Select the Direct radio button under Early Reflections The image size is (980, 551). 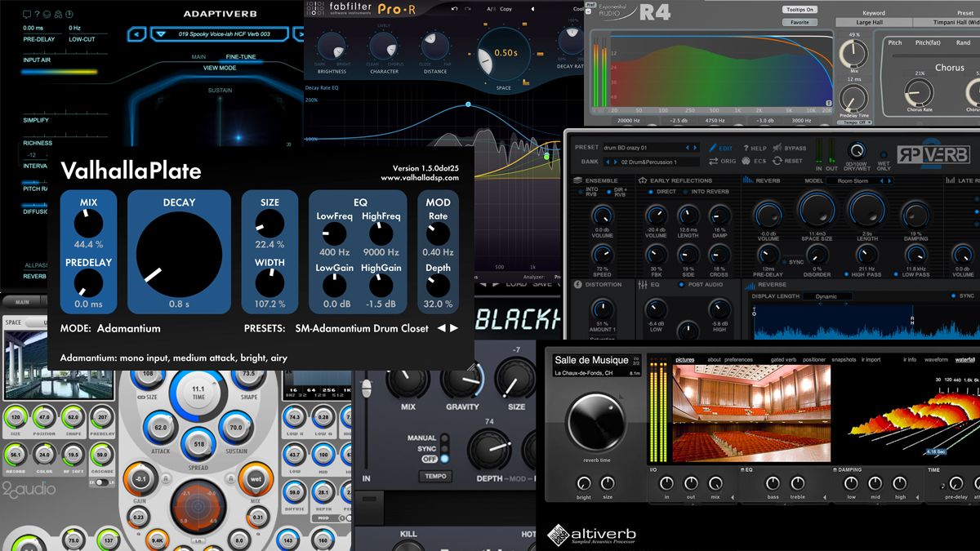point(650,190)
